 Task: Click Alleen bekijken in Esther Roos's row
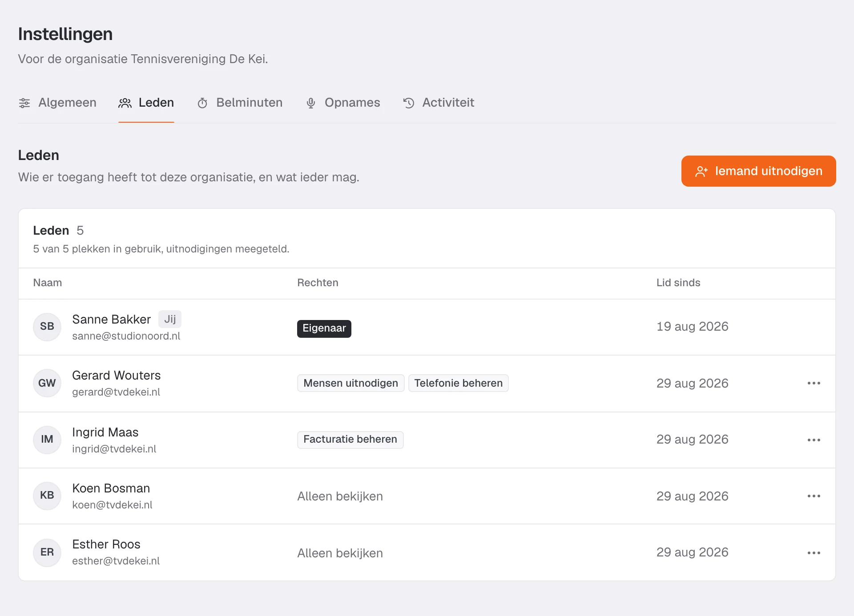340,553
